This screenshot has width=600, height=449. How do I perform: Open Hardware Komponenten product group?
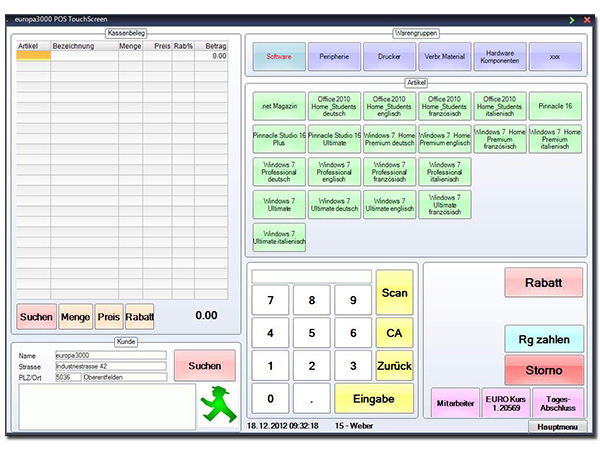tap(500, 56)
